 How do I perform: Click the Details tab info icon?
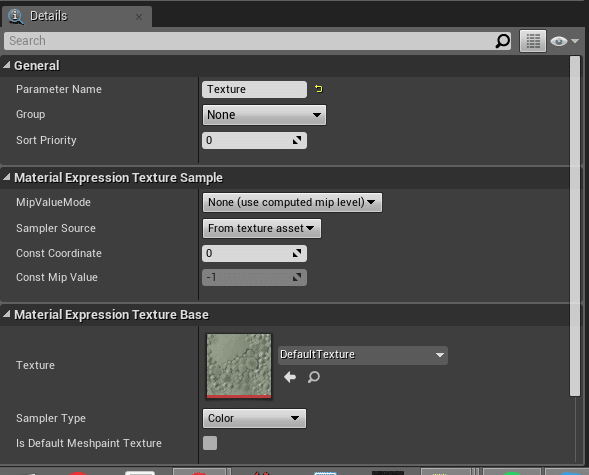pyautogui.click(x=15, y=16)
